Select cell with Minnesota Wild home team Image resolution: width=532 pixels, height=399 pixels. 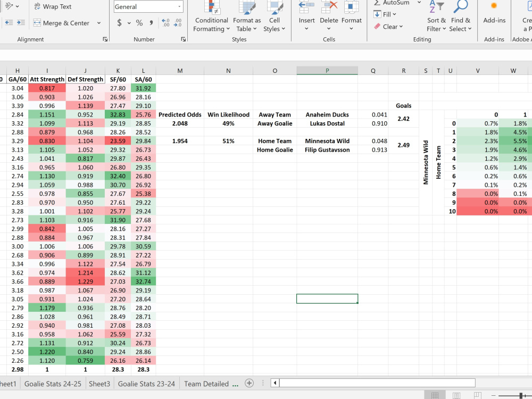[x=327, y=141]
